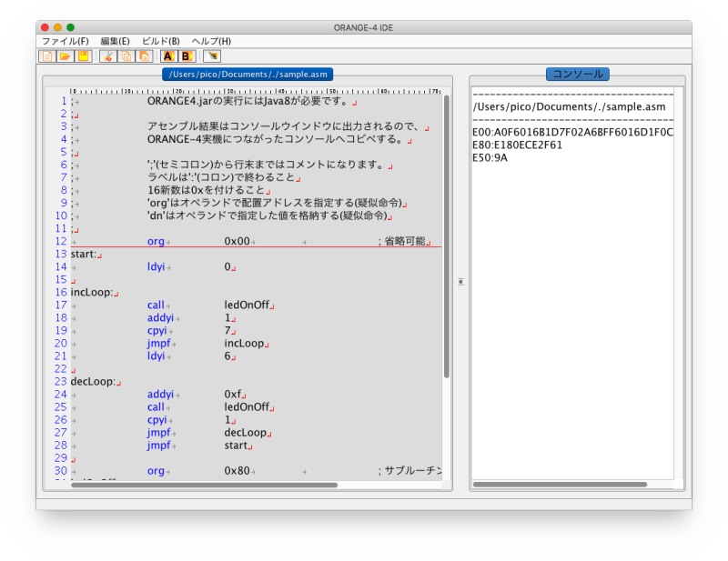Click the 'start:' label in the editor
Image resolution: width=728 pixels, height=561 pixels.
pos(84,255)
